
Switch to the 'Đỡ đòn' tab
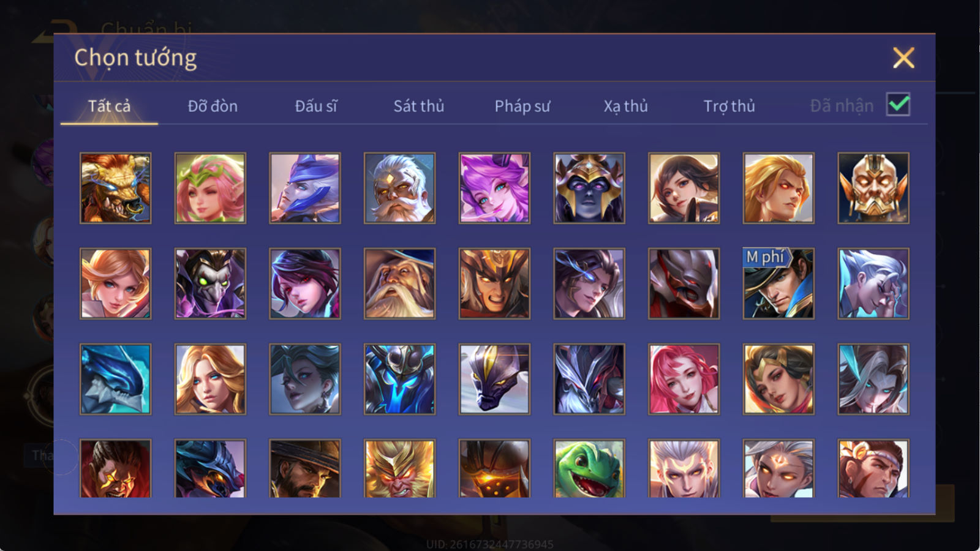tap(213, 106)
